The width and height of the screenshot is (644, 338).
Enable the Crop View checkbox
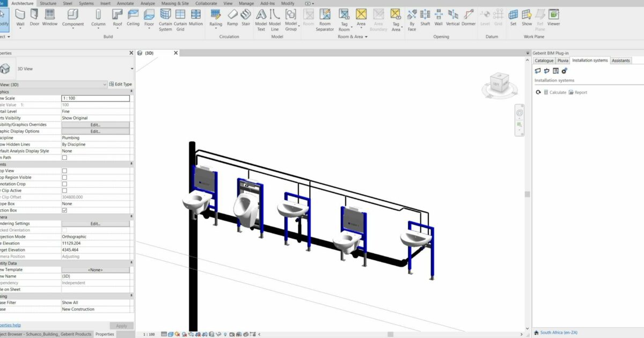(x=65, y=171)
